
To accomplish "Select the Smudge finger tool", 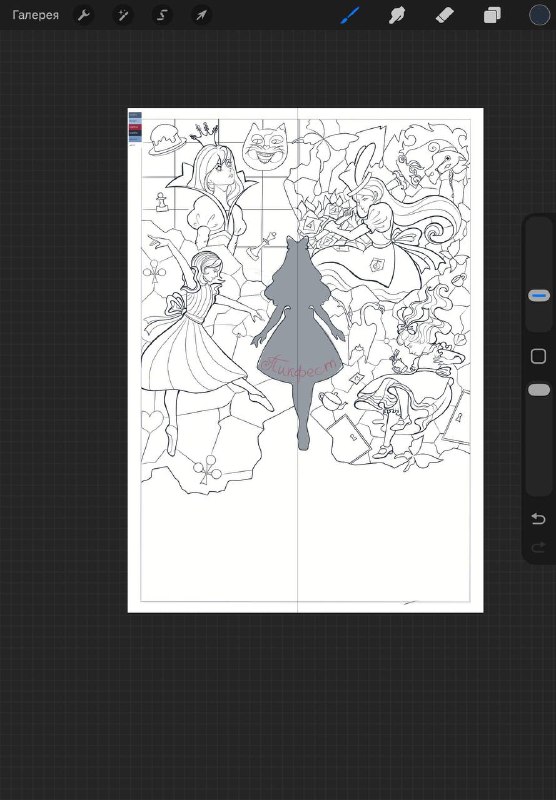I will (x=397, y=15).
